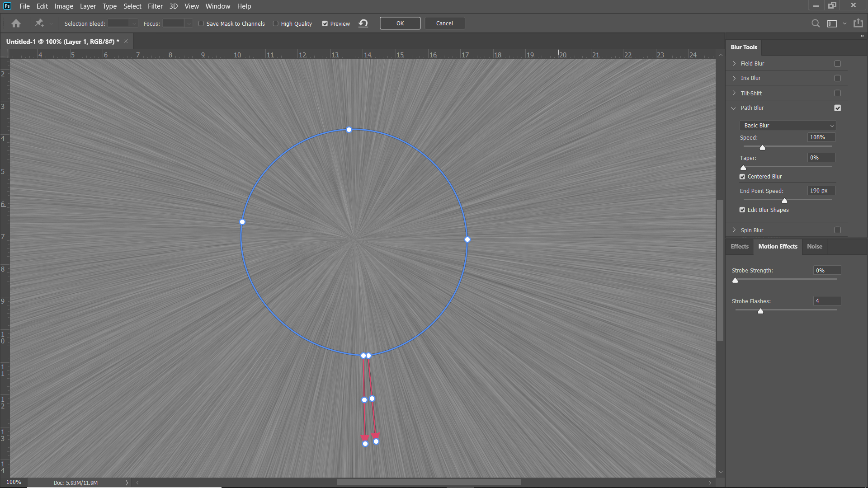Click the top control point on blue circle path
The width and height of the screenshot is (868, 488).
coord(349,130)
